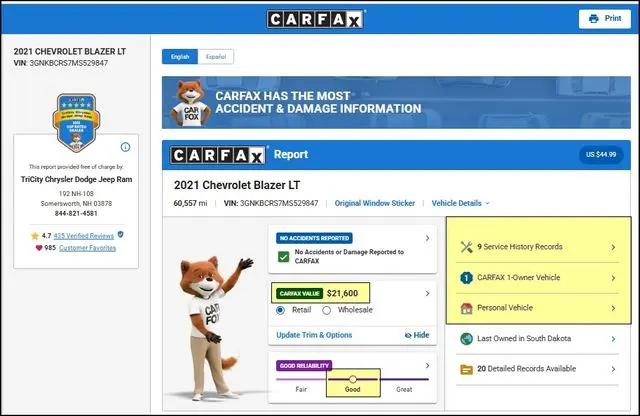Screen dimensions: 640x416
Task: Open 20 Detailed Records Available row
Action: 538,369
